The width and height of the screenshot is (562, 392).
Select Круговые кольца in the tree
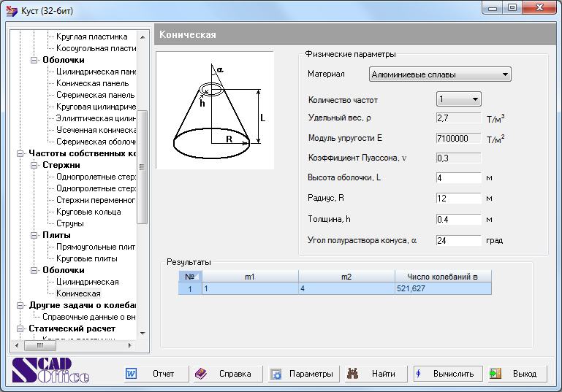click(x=88, y=212)
